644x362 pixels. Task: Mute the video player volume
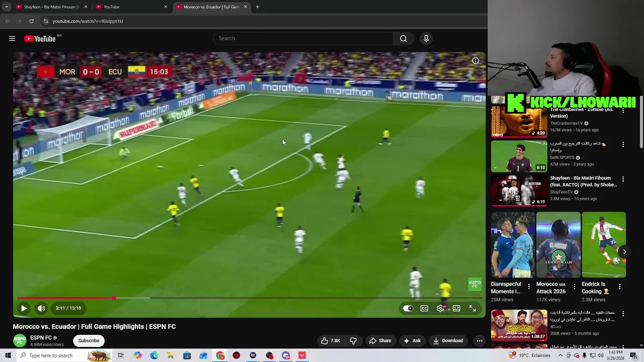tap(41, 308)
